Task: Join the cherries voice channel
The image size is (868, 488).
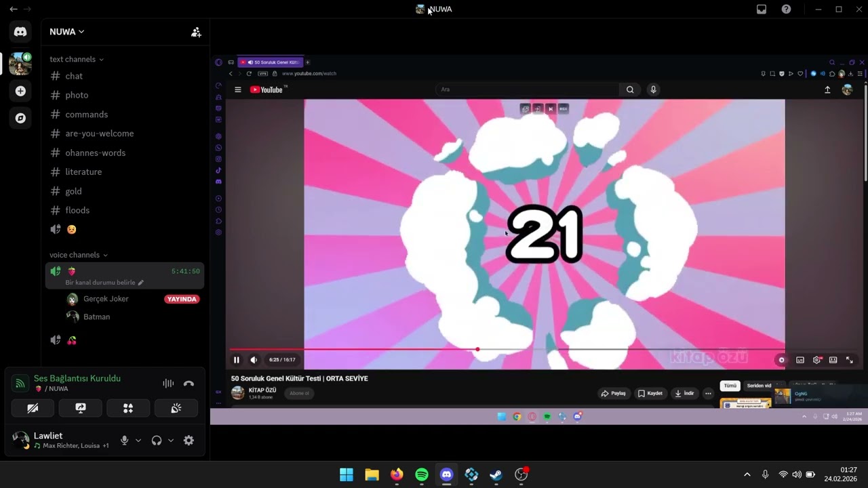Action: pos(125,340)
